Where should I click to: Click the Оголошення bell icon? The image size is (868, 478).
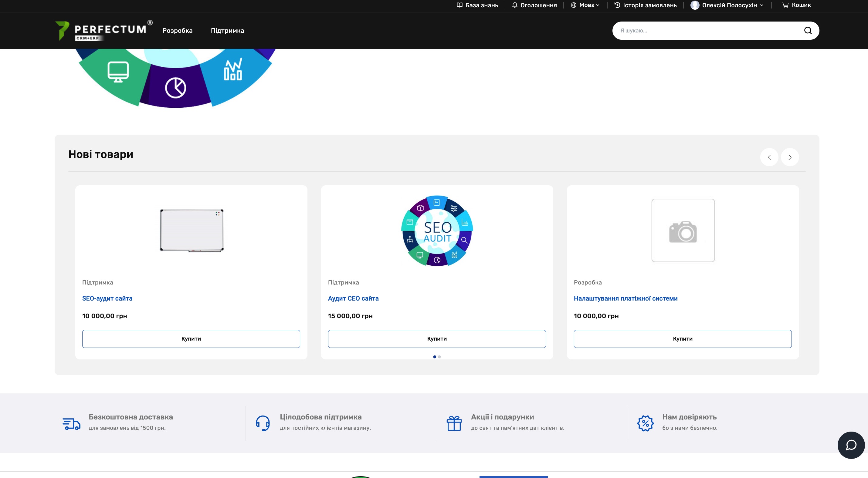[x=514, y=5]
